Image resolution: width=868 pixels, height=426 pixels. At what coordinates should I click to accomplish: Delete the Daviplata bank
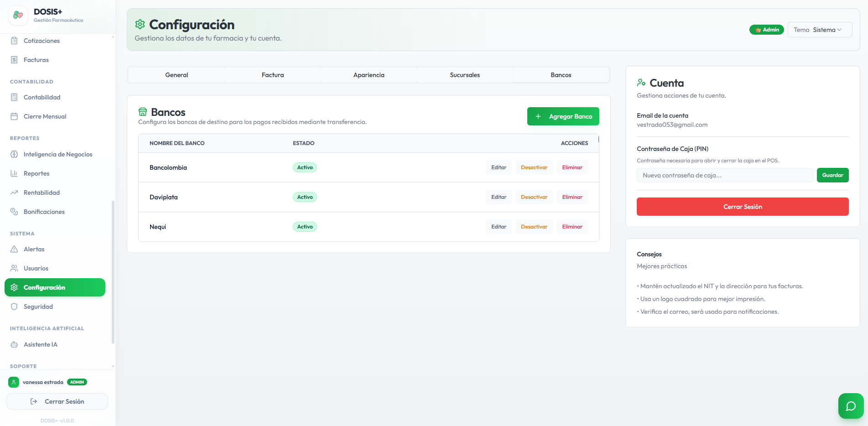click(x=572, y=197)
